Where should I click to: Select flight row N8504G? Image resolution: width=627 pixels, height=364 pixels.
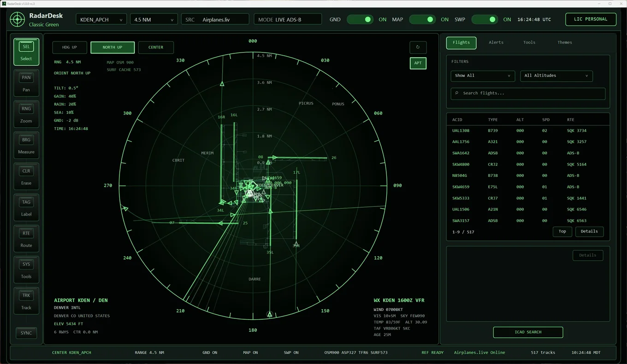pyautogui.click(x=528, y=176)
